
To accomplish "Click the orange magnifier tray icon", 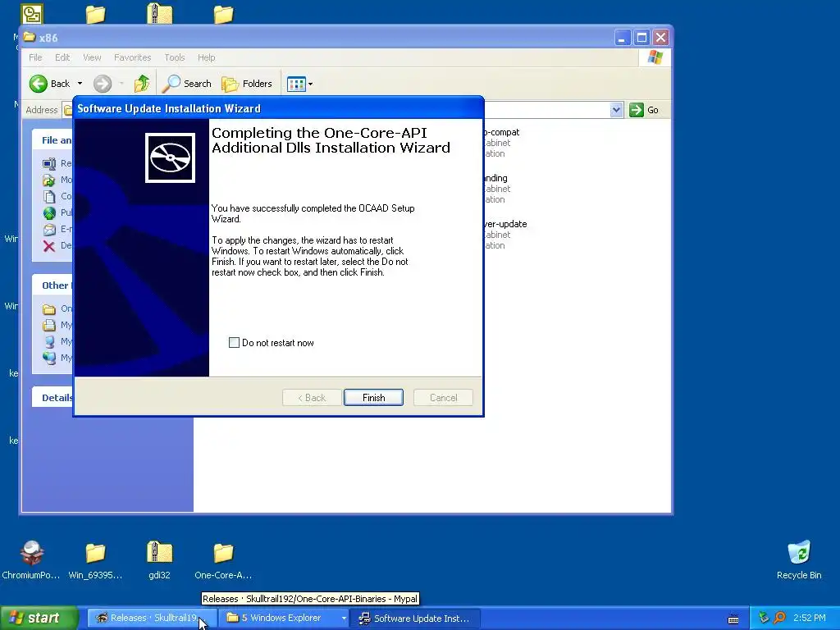I will click(x=780, y=619).
